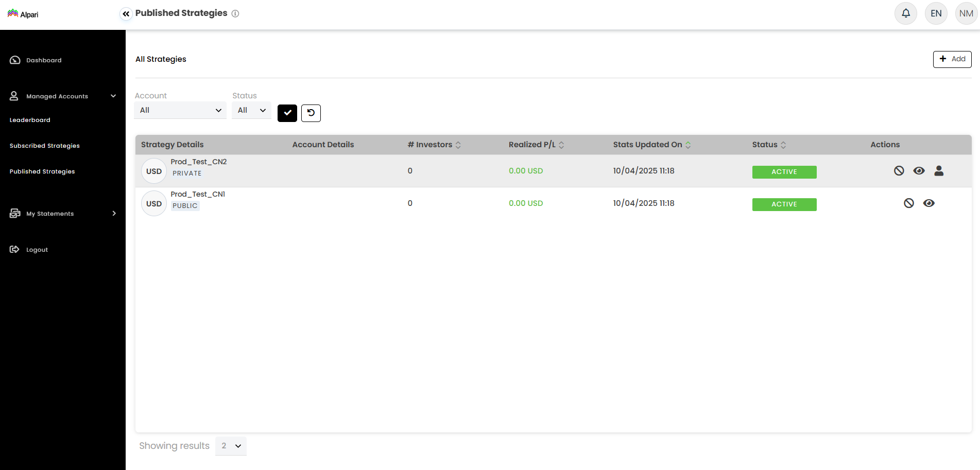Click the Logout icon
The image size is (980, 470).
coord(14,250)
